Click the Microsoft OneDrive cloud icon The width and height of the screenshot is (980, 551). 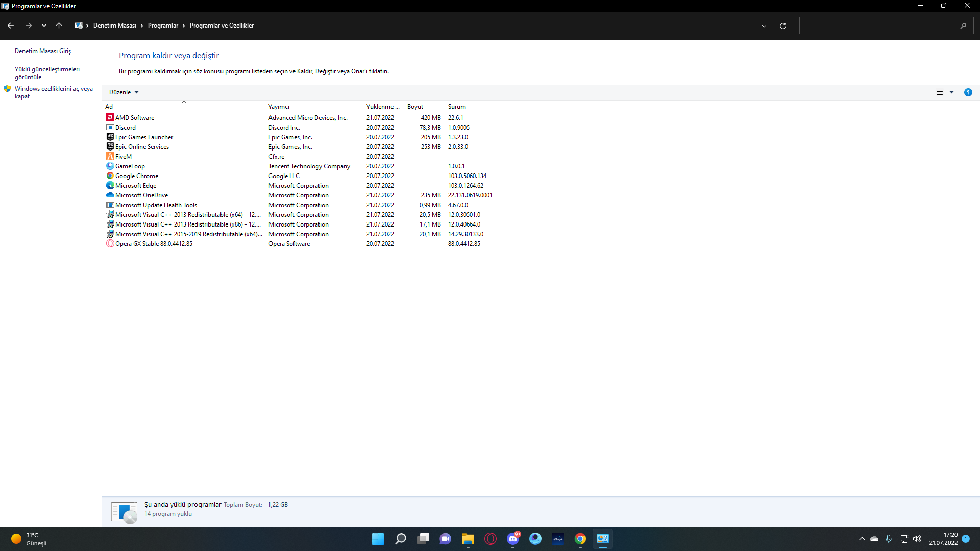click(x=110, y=195)
